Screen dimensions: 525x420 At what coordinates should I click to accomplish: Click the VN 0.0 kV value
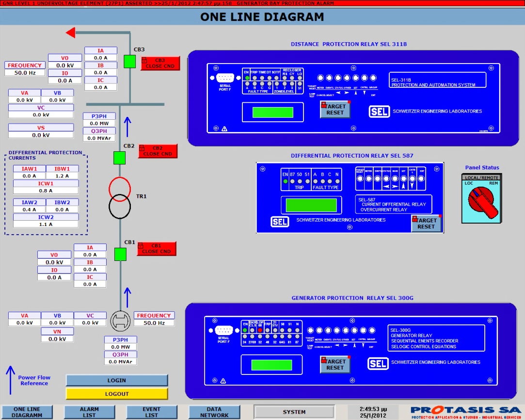tap(57, 339)
